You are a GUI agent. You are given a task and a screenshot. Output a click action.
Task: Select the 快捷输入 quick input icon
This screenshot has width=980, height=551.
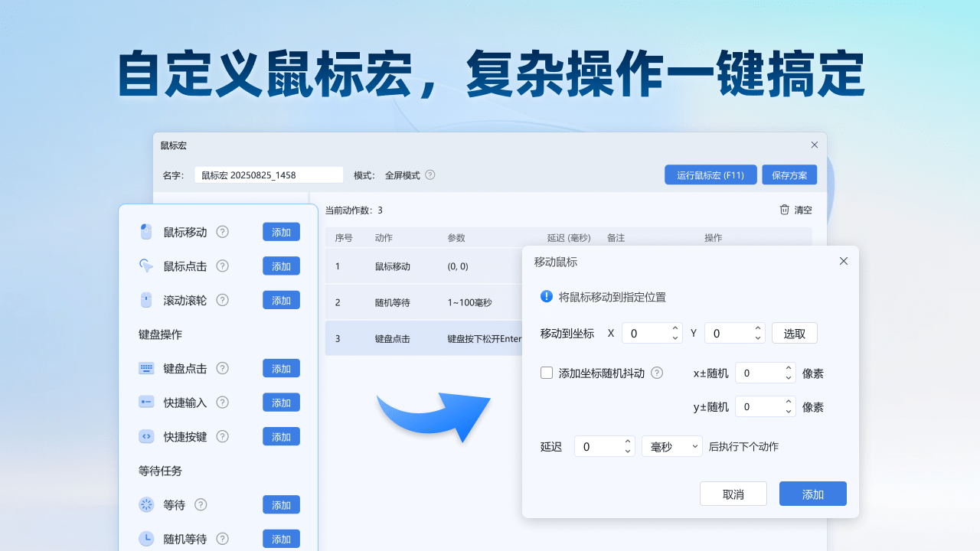point(145,402)
